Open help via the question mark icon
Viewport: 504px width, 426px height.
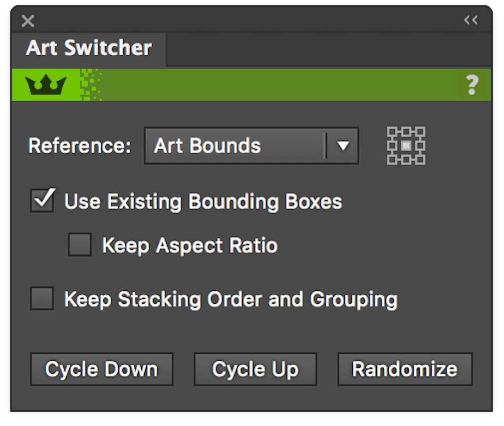coord(472,85)
